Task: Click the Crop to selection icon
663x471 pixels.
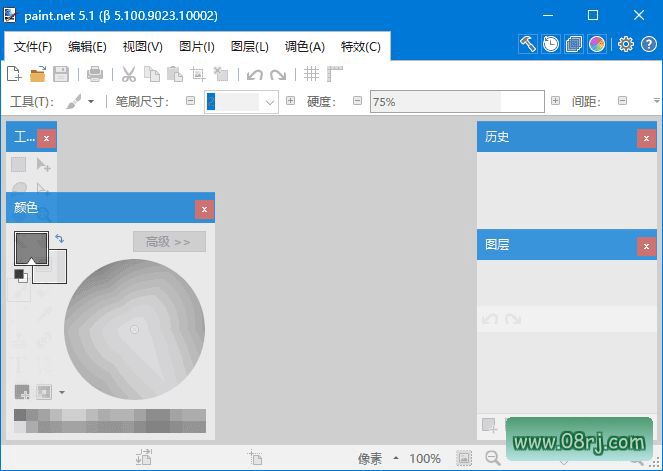Action: point(197,74)
